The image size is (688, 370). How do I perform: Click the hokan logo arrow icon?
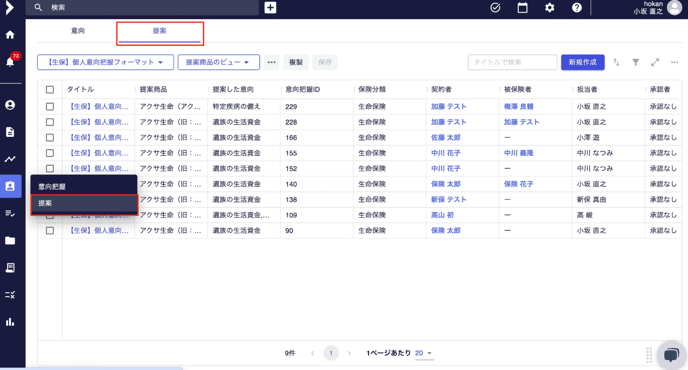coord(9,7)
